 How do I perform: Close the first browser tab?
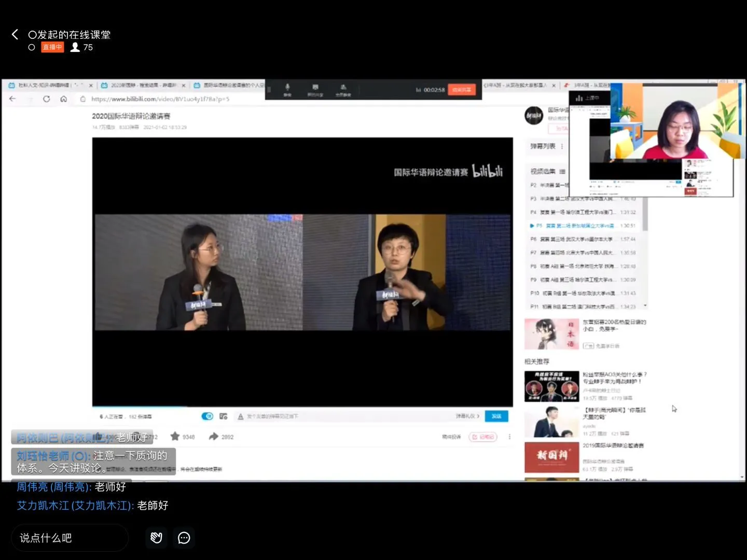tap(91, 85)
